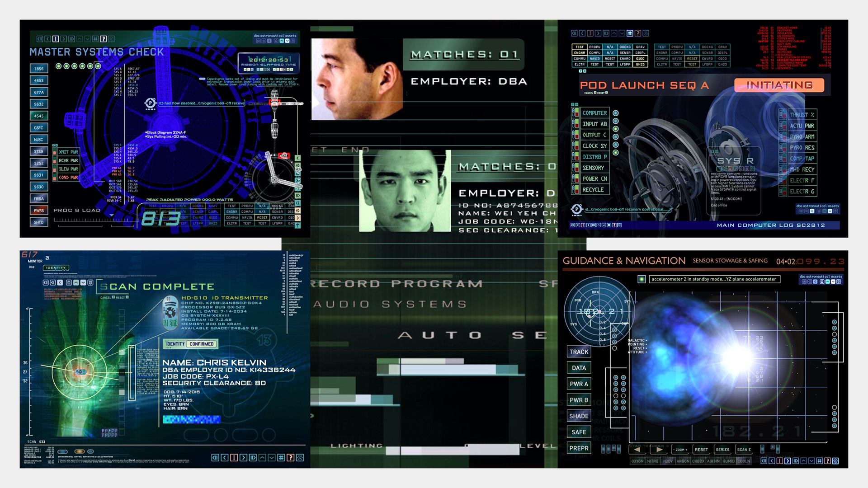Click the help question-mark icon in Master Systems Check toolbar
Image resolution: width=868 pixels, height=488 pixels.
(x=104, y=39)
